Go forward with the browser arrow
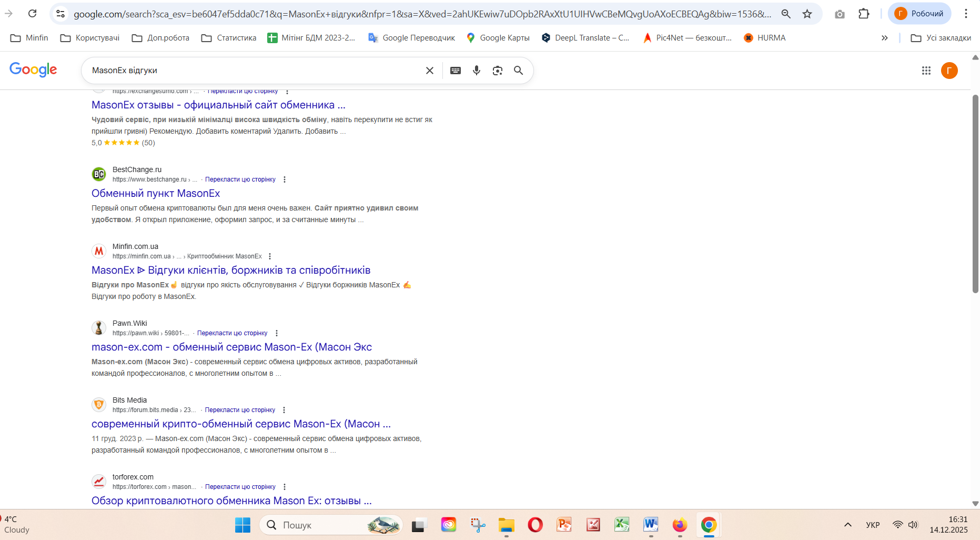Image resolution: width=980 pixels, height=540 pixels. click(x=8, y=14)
